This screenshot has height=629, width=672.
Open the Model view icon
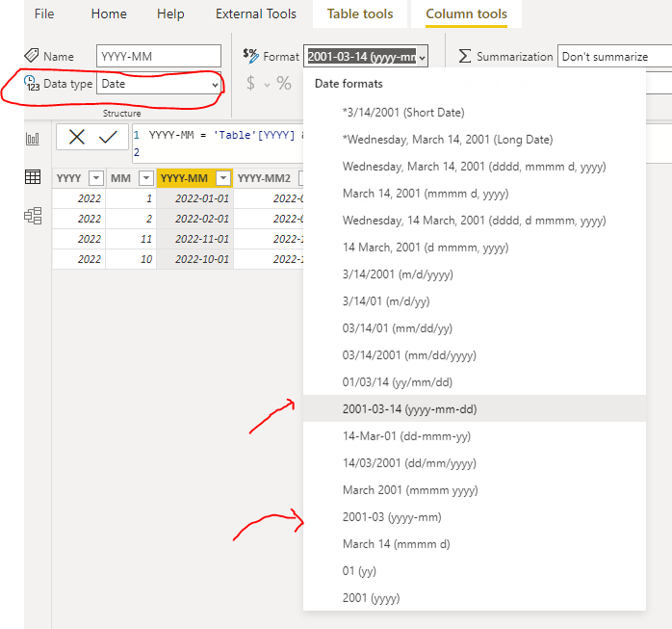pos(33,216)
